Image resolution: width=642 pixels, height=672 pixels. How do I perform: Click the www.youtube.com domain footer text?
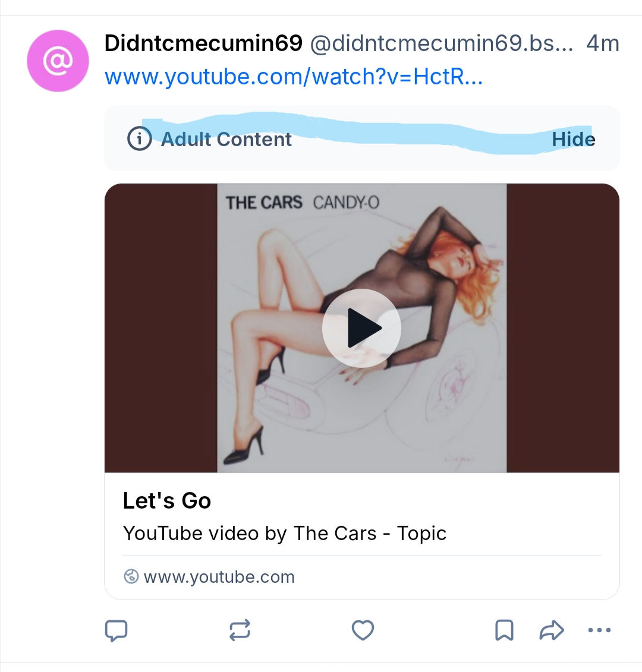point(219,577)
